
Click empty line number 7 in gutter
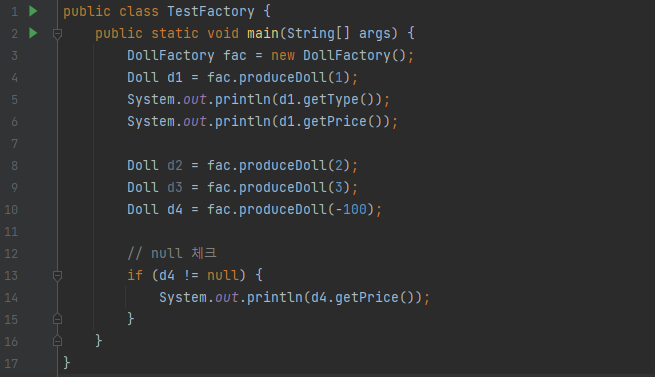(15, 144)
